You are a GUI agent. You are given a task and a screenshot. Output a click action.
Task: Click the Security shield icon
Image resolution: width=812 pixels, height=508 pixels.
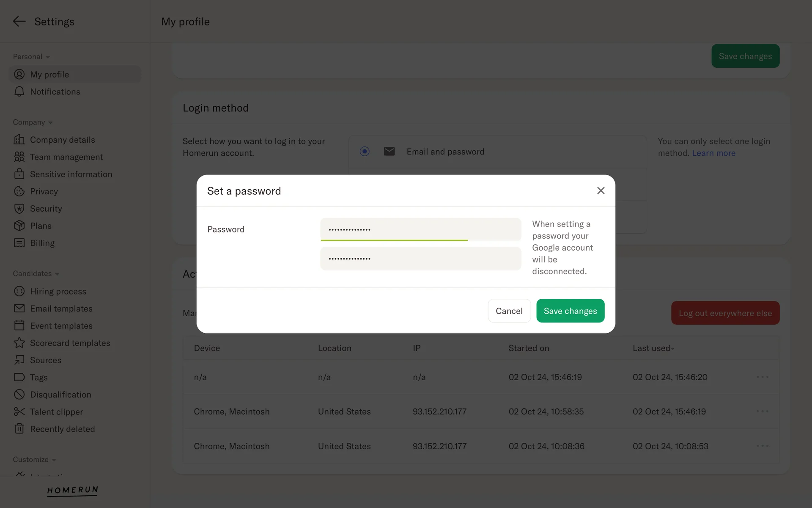(19, 209)
